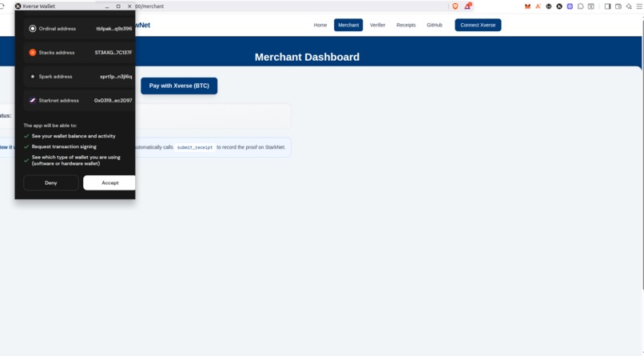Click the browser address bar
This screenshot has height=356, width=644.
click(292, 6)
